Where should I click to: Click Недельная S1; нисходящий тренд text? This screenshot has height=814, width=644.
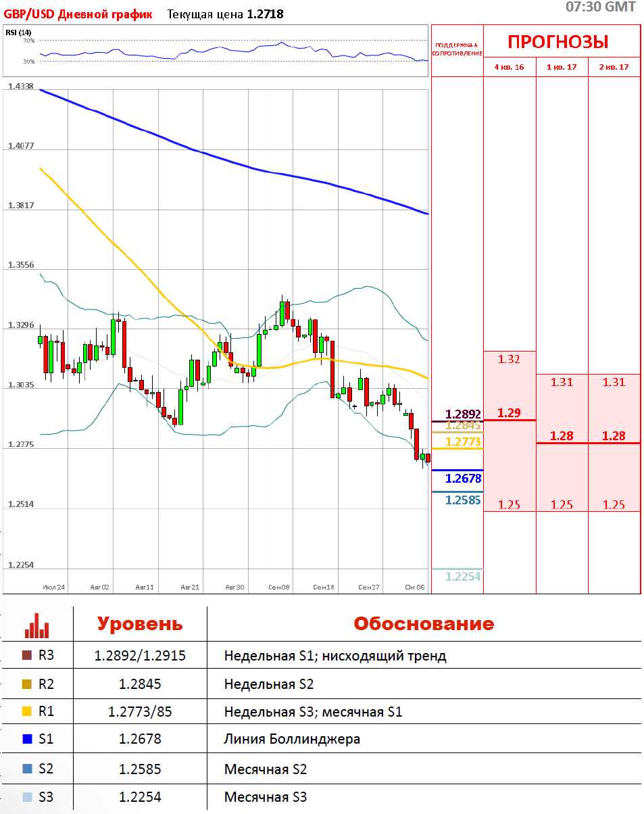pyautogui.click(x=335, y=656)
